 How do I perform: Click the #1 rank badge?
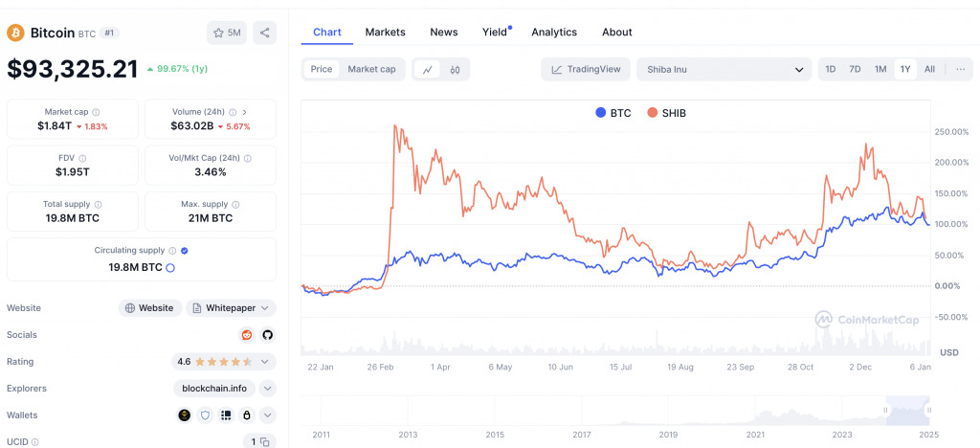109,34
